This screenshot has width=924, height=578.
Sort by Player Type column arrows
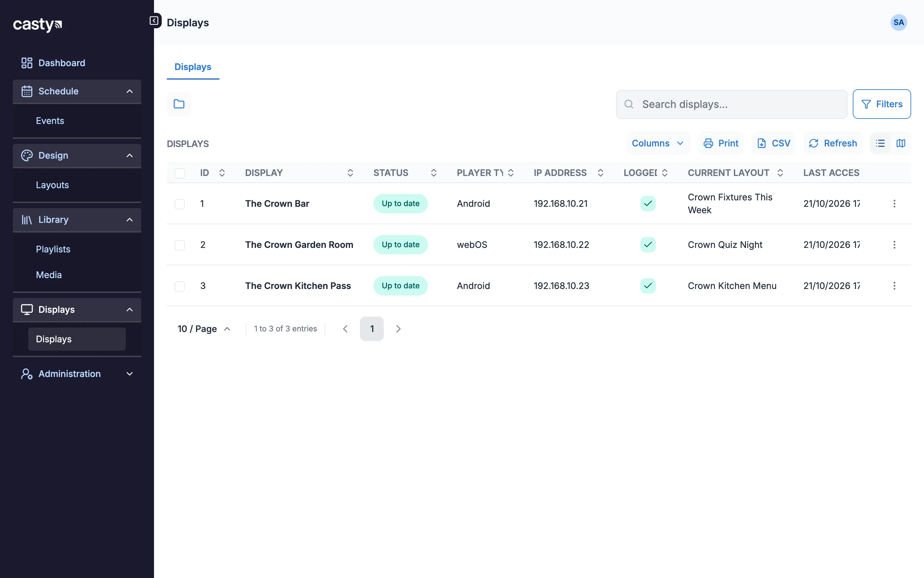pyautogui.click(x=510, y=173)
